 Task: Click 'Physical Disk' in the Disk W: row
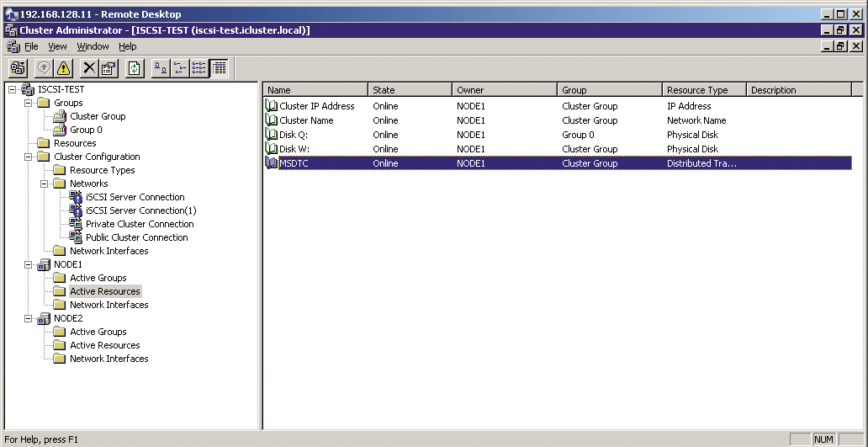pyautogui.click(x=692, y=149)
